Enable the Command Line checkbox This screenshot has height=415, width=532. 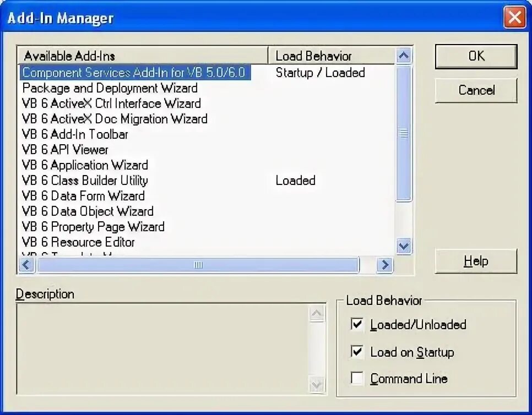click(357, 378)
